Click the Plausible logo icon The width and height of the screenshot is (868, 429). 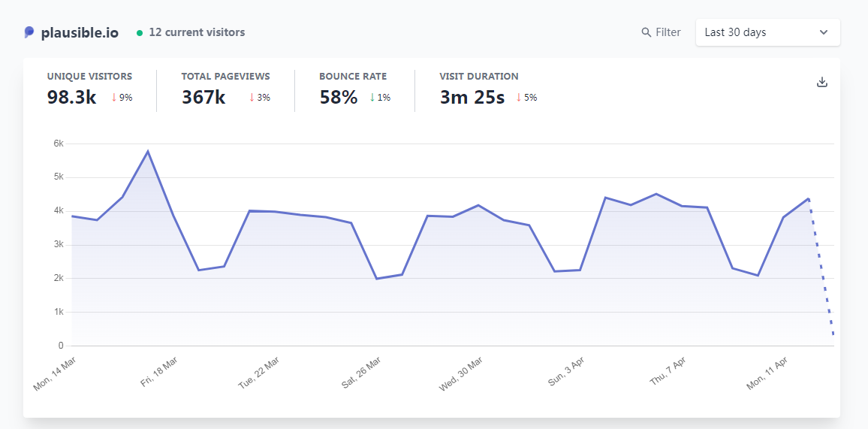(x=29, y=32)
